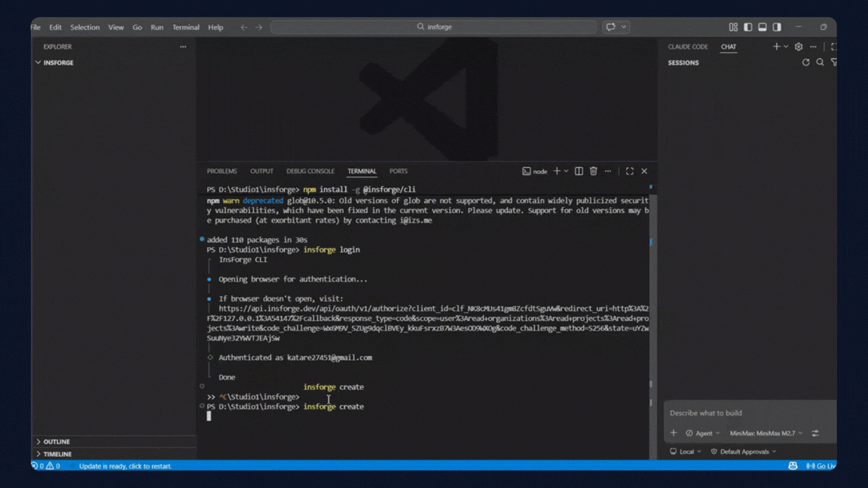Search sessions with the magnifier icon
Screen dimensions: 868x488
(x=820, y=63)
